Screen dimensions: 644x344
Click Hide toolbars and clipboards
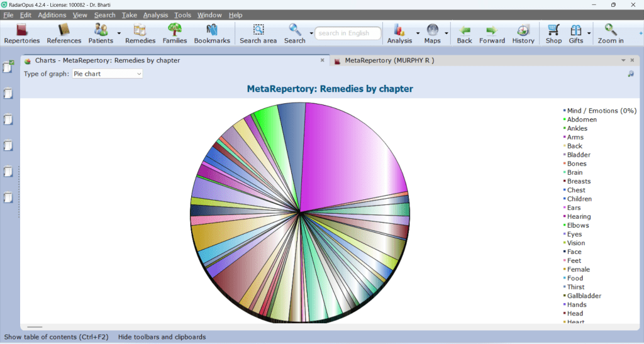click(162, 337)
